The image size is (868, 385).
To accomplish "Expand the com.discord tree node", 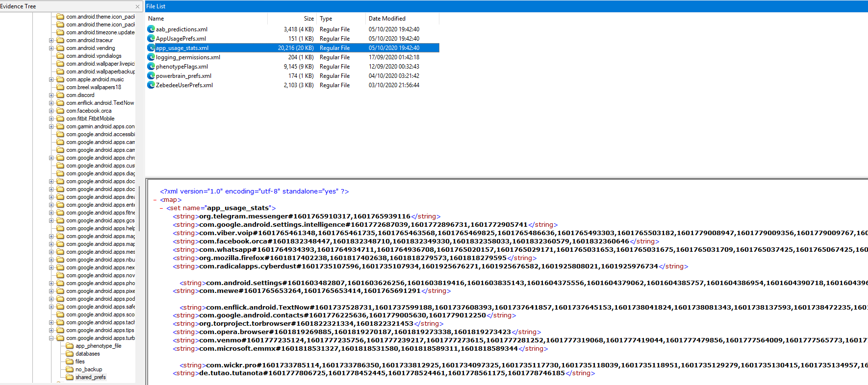I will point(51,95).
